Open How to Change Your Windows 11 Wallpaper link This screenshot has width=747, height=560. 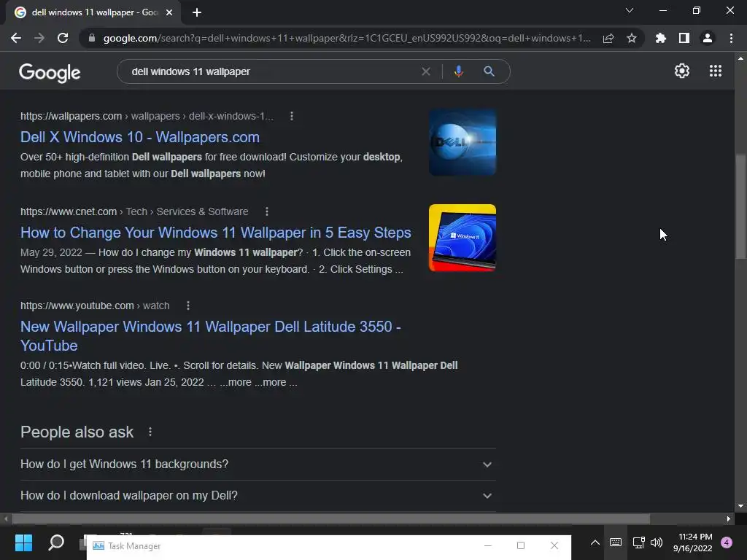pos(216,233)
